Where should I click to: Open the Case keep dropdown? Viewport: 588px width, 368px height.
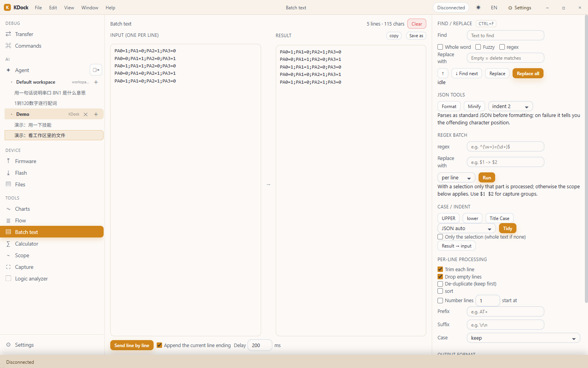pos(523,338)
